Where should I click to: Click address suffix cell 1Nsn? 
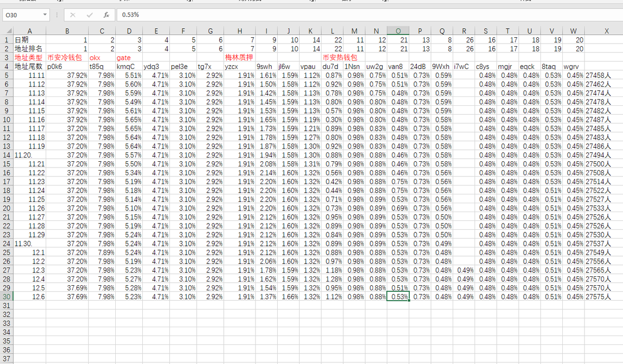tap(354, 66)
